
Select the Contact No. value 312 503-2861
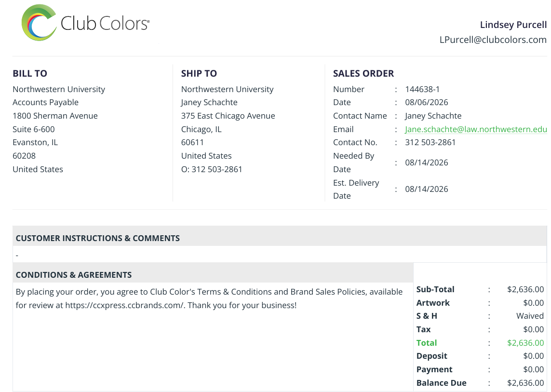coord(430,142)
